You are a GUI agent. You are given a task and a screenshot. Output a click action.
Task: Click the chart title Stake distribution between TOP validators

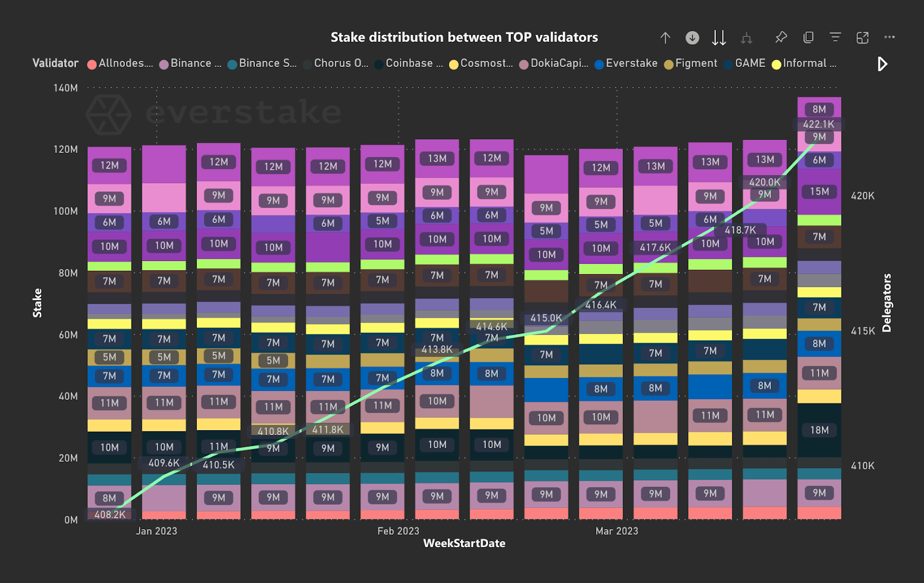coord(464,37)
